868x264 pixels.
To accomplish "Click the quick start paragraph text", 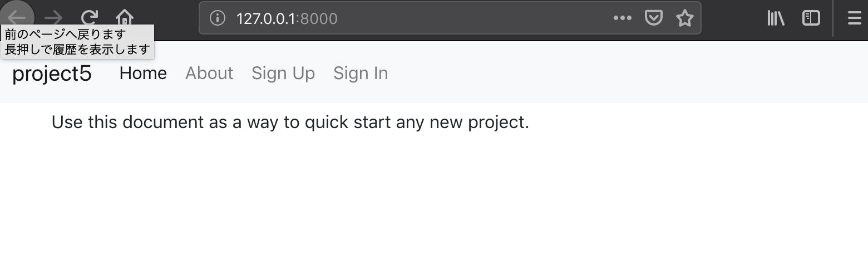I will [x=290, y=122].
